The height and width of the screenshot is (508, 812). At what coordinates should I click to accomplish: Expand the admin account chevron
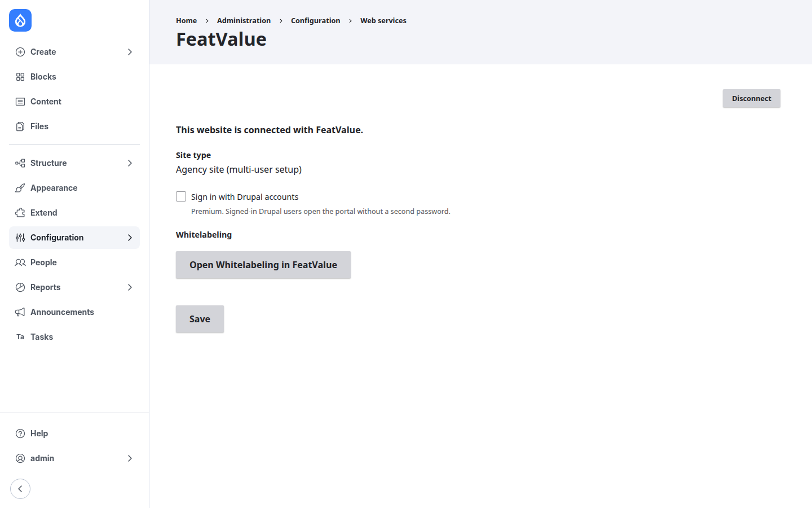point(130,458)
